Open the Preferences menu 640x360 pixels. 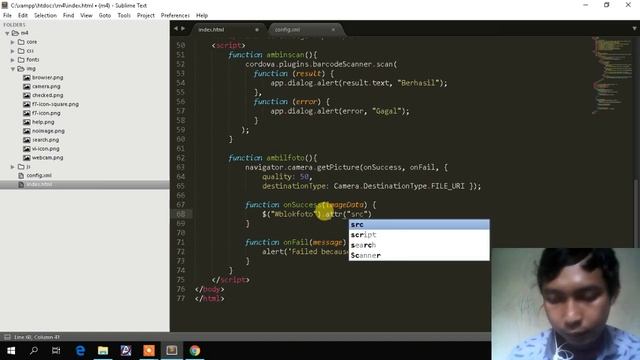pos(175,16)
